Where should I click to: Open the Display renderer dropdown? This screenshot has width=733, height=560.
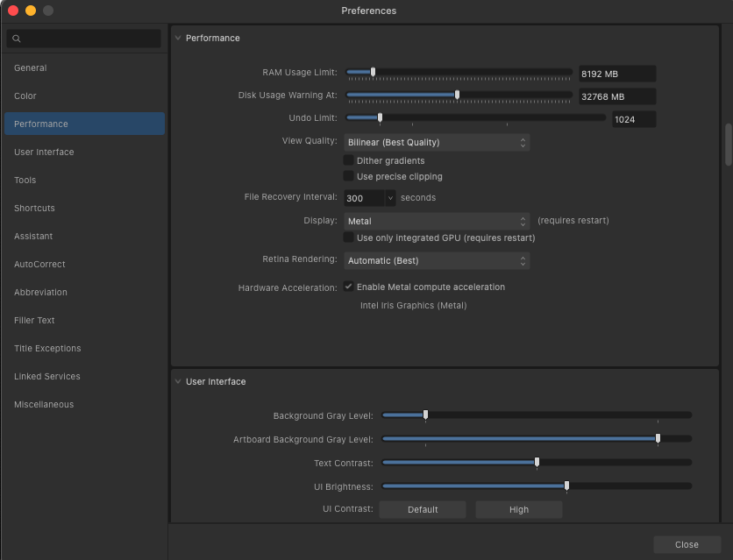[x=436, y=222]
